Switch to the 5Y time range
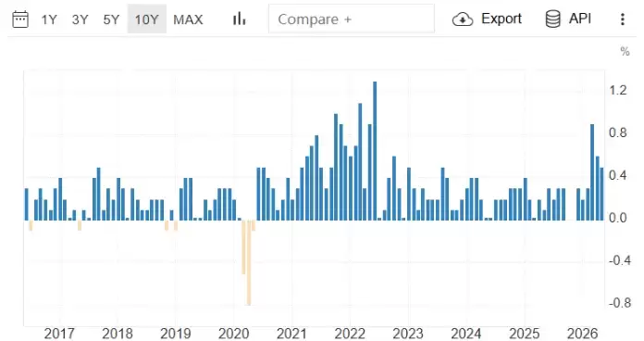 click(111, 19)
